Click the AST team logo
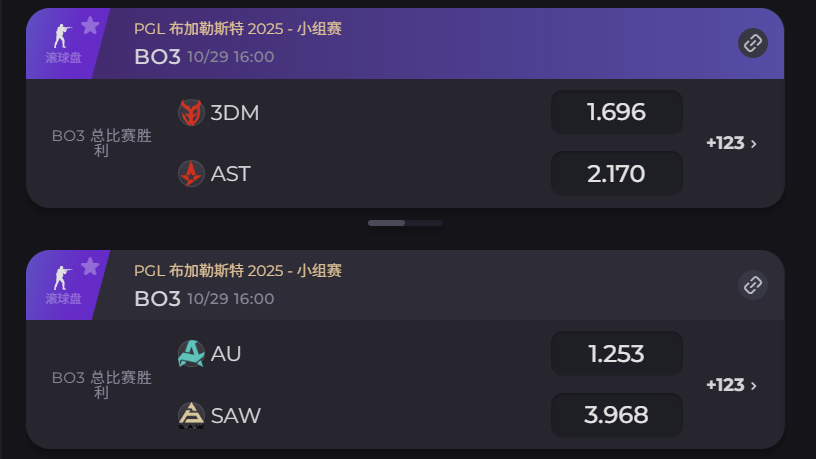 pyautogui.click(x=191, y=174)
